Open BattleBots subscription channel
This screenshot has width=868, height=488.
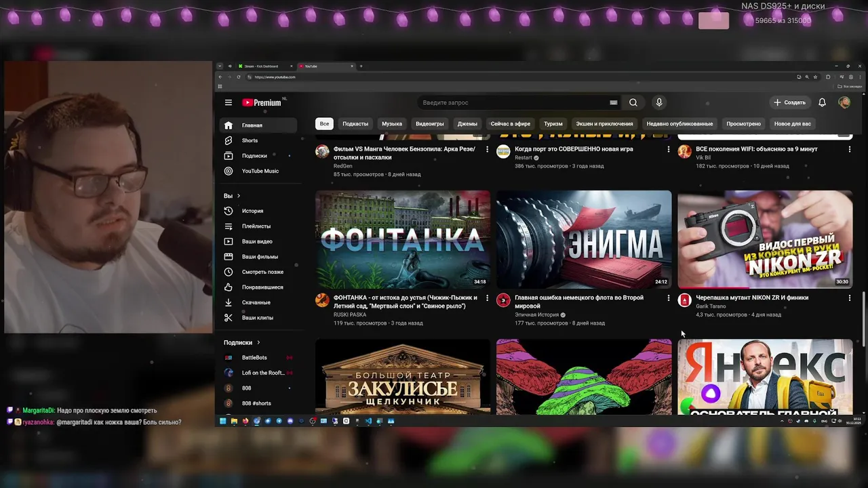click(x=258, y=358)
